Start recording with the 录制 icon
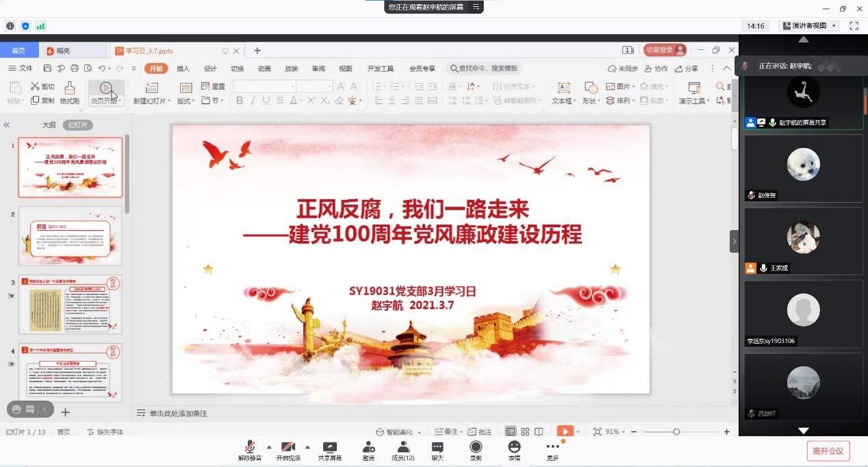Image resolution: width=868 pixels, height=467 pixels. click(x=476, y=449)
